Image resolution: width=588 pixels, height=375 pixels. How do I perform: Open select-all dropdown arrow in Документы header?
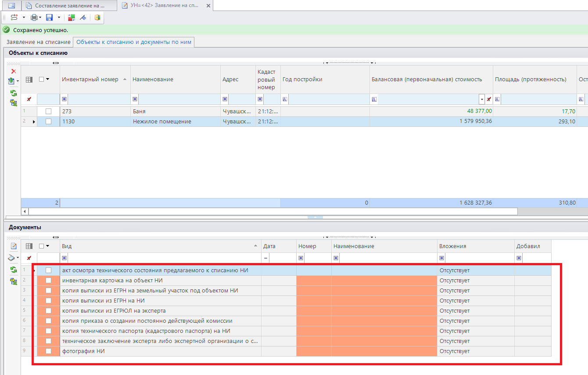coord(47,246)
